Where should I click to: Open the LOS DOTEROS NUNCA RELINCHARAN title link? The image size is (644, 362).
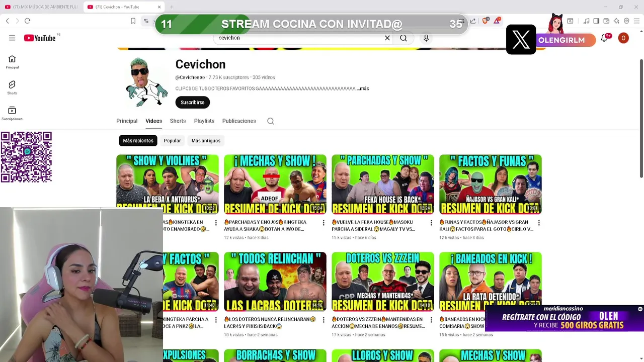click(x=270, y=323)
